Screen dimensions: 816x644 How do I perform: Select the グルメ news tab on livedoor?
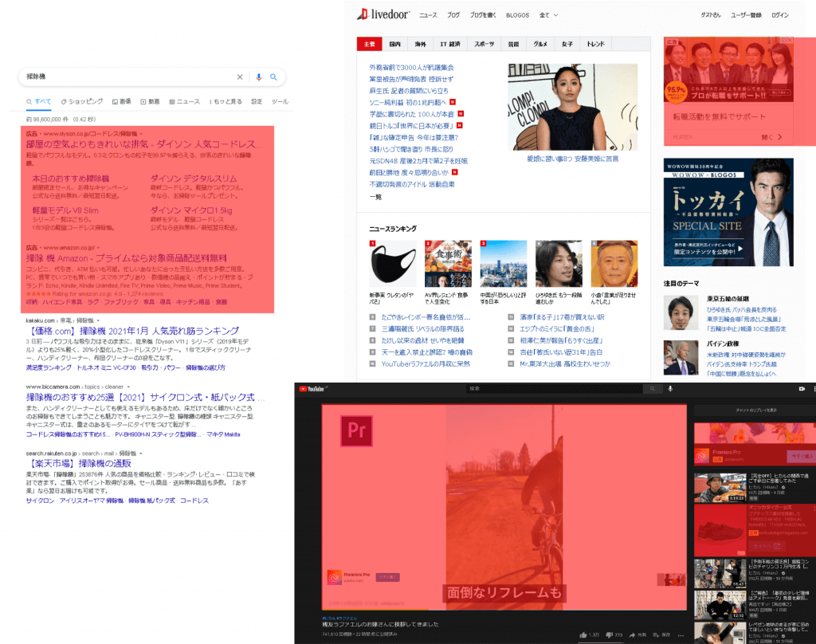pyautogui.click(x=540, y=45)
